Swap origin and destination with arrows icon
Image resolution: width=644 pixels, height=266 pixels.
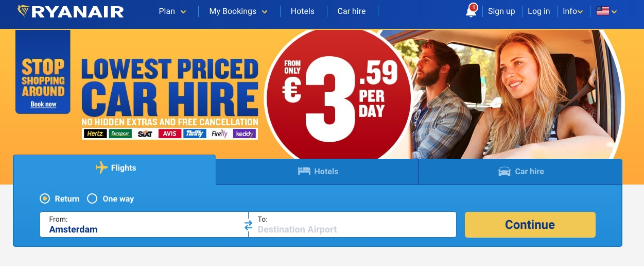click(248, 225)
